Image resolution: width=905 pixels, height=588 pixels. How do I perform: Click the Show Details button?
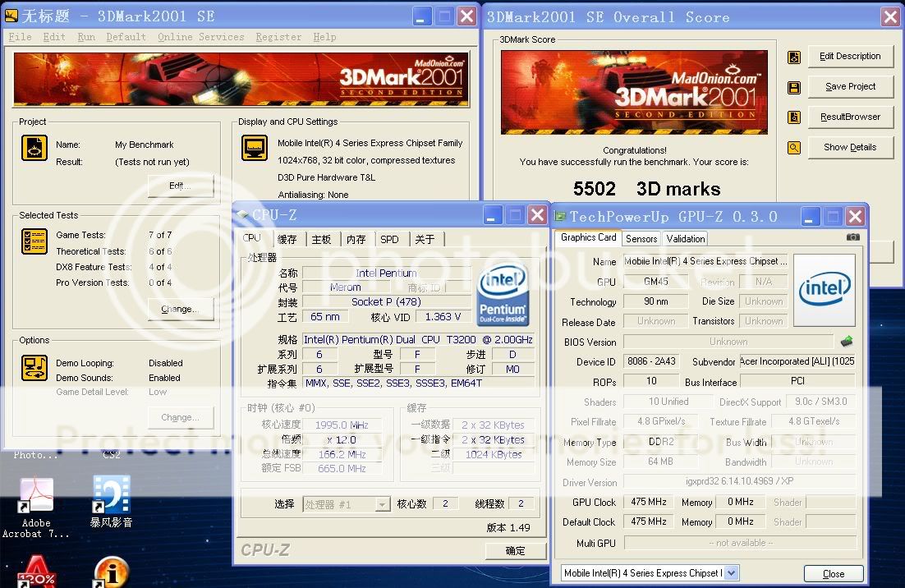pyautogui.click(x=850, y=148)
